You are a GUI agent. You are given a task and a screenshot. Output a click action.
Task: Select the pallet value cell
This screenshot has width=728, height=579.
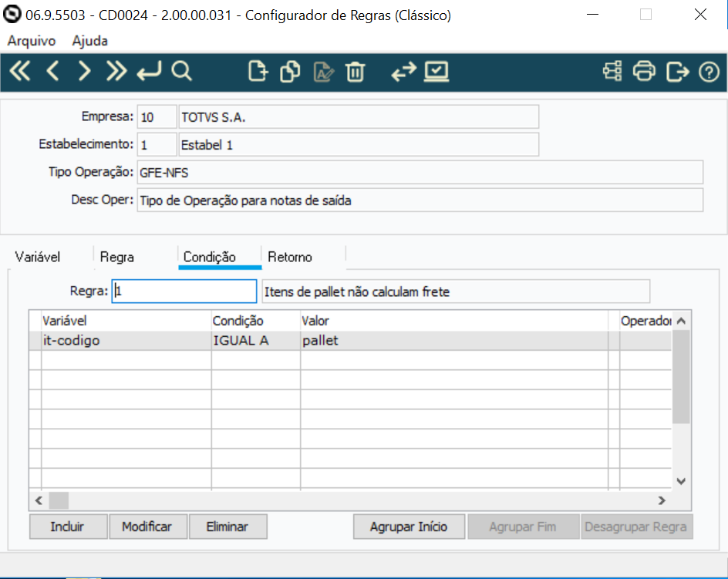point(454,340)
